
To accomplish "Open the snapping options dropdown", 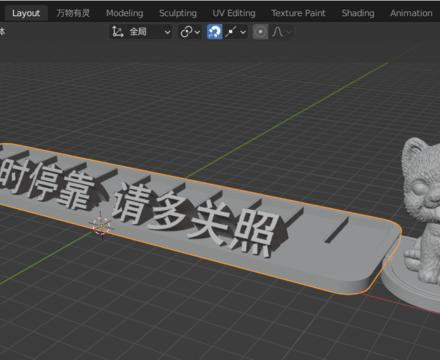I will pos(236,32).
